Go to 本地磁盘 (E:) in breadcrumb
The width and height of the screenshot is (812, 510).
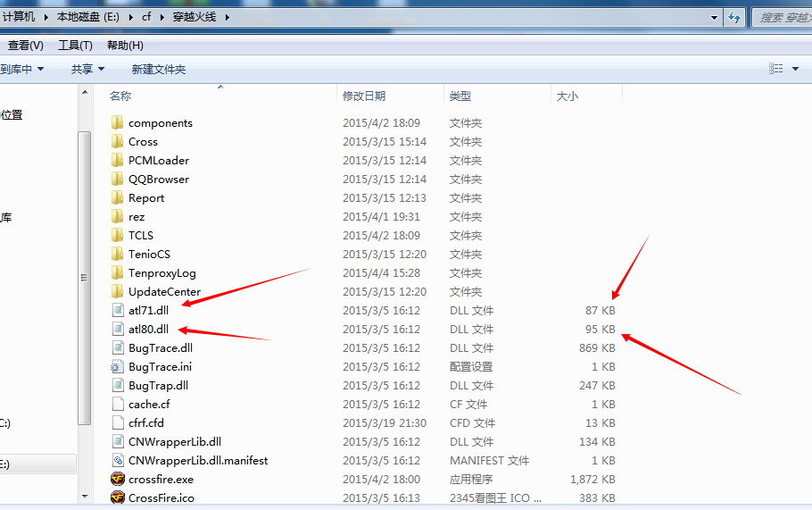point(88,17)
